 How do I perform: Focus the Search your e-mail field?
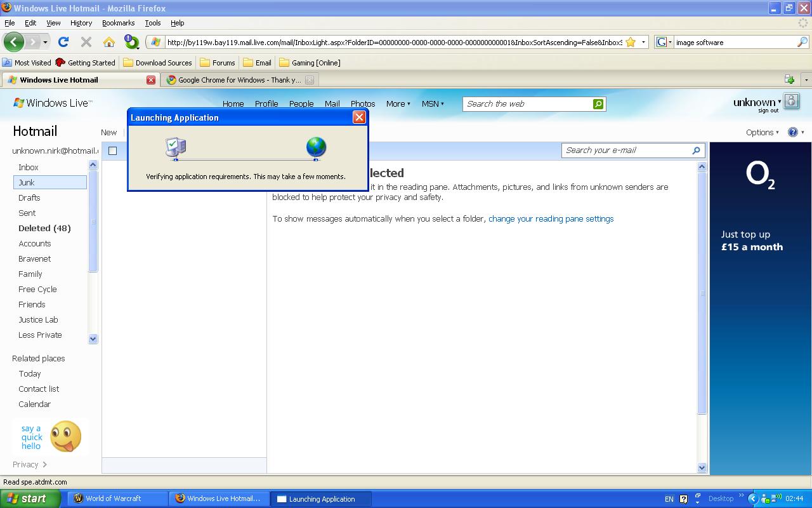pos(626,150)
